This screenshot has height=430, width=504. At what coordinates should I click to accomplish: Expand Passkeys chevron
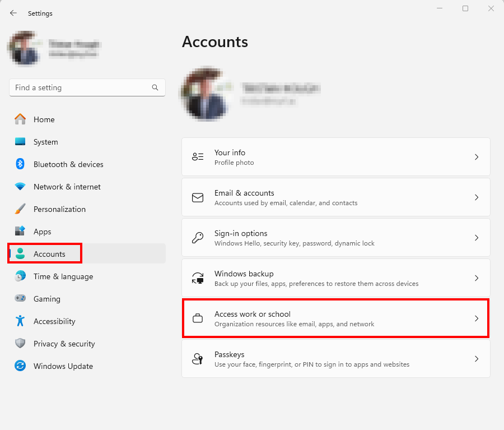coord(477,359)
